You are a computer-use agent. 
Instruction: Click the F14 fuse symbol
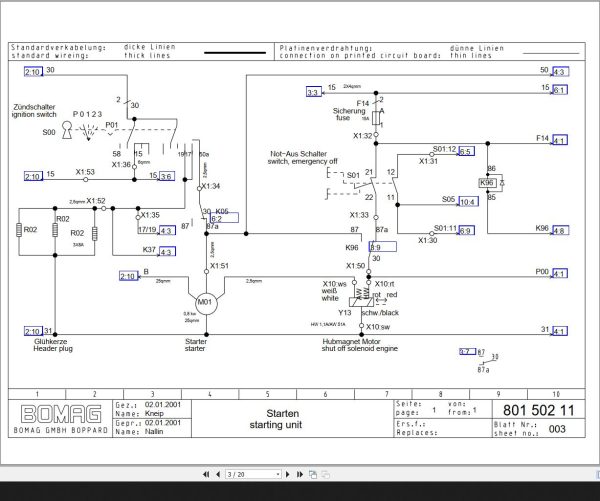click(x=376, y=118)
